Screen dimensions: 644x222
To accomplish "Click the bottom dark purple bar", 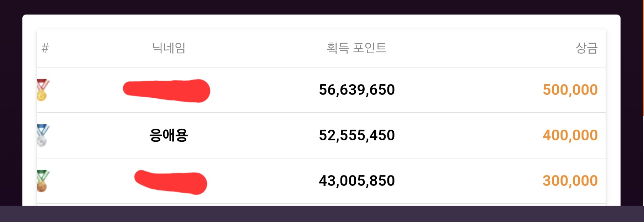I will (x=322, y=214).
